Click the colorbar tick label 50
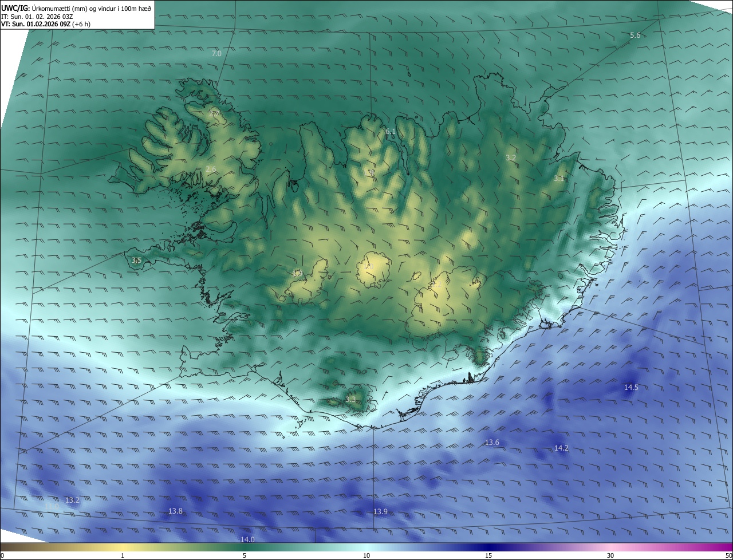Viewport: 733px width, 560px height. coord(728,556)
